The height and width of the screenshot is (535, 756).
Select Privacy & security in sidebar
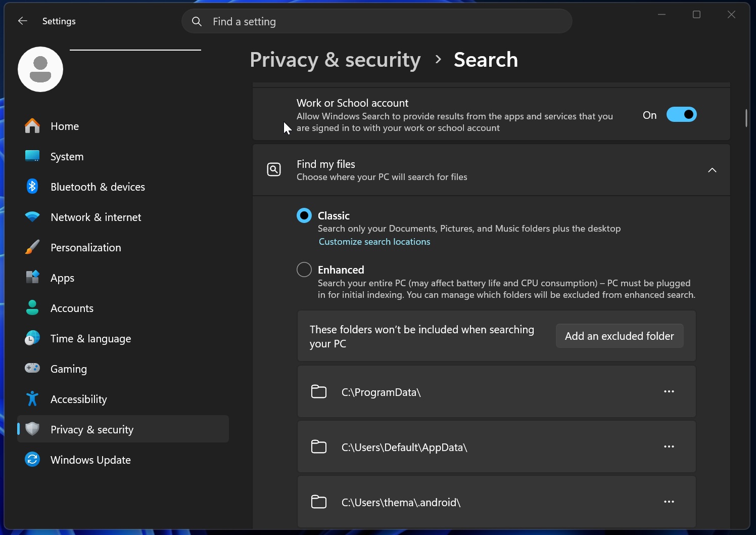(123, 429)
